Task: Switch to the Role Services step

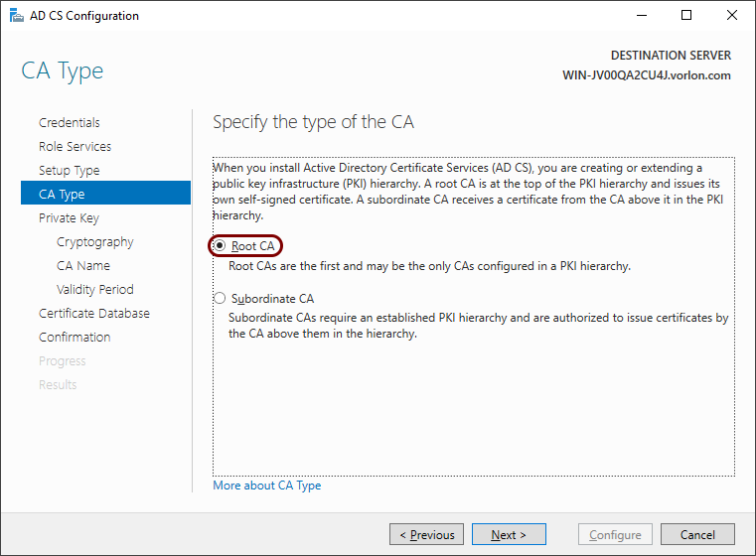Action: 76,147
